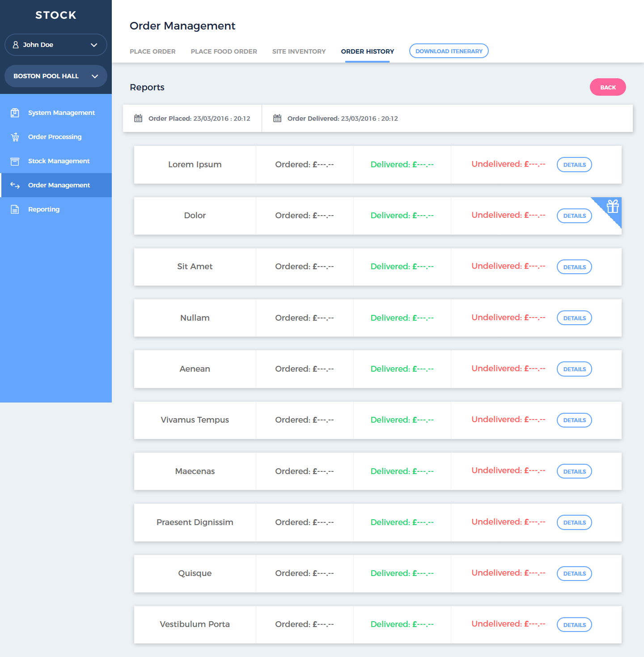
Task: Click the pink Back button
Action: click(607, 87)
